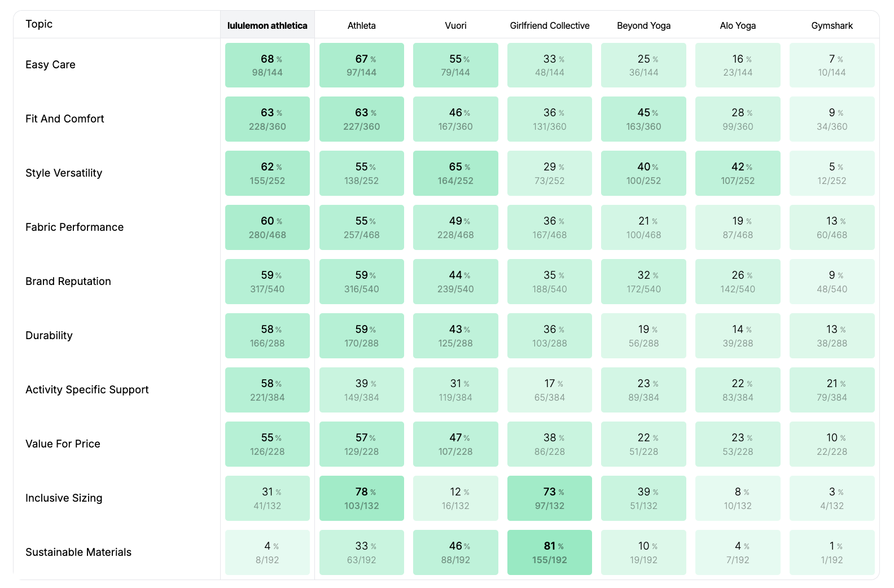
Task: Click the 79/384 Gymshark cell
Action: [832, 390]
